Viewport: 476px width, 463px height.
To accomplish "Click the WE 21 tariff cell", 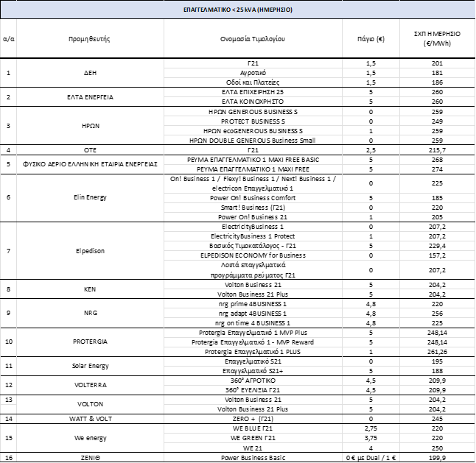I will (x=253, y=448).
